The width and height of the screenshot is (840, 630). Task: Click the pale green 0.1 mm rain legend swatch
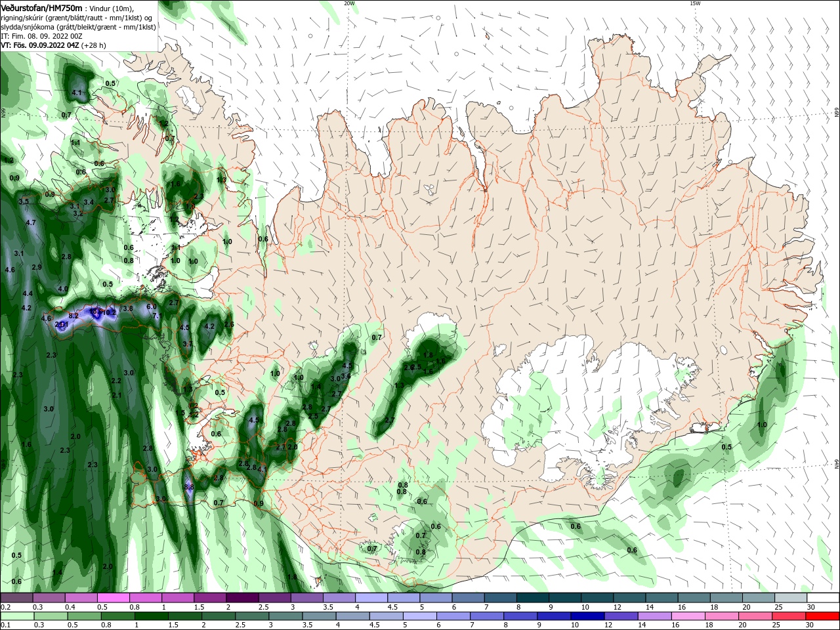point(16,616)
